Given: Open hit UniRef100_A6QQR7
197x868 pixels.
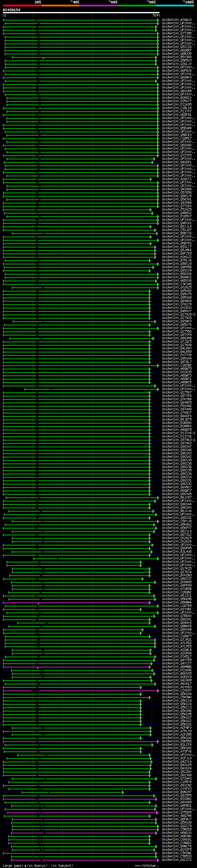Looking at the screenshot, I should click(177, 50).
